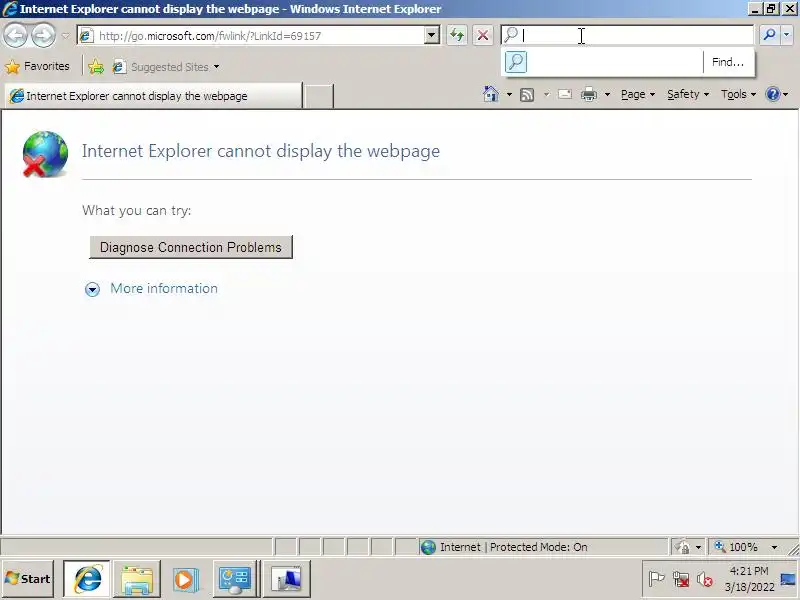800x600 pixels.
Task: Launch Windows Media Player from taskbar
Action: click(184, 579)
